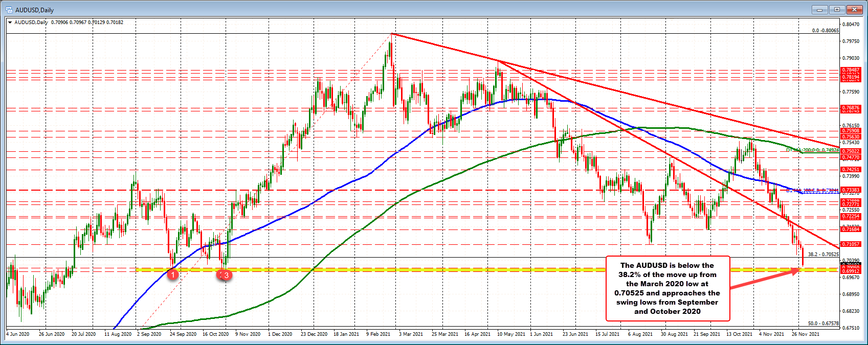Click the 0.78487 red price label
The image size is (868, 345).
pyautogui.click(x=851, y=70)
